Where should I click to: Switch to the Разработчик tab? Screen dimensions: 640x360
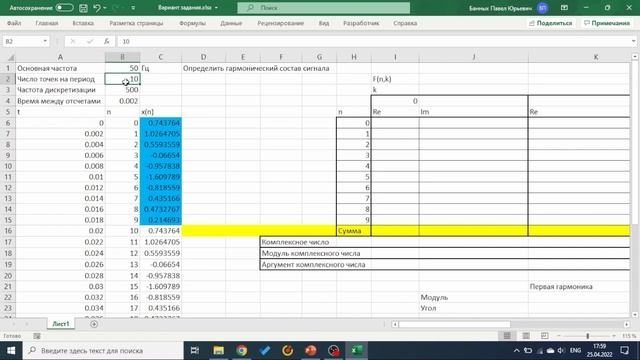pos(361,23)
